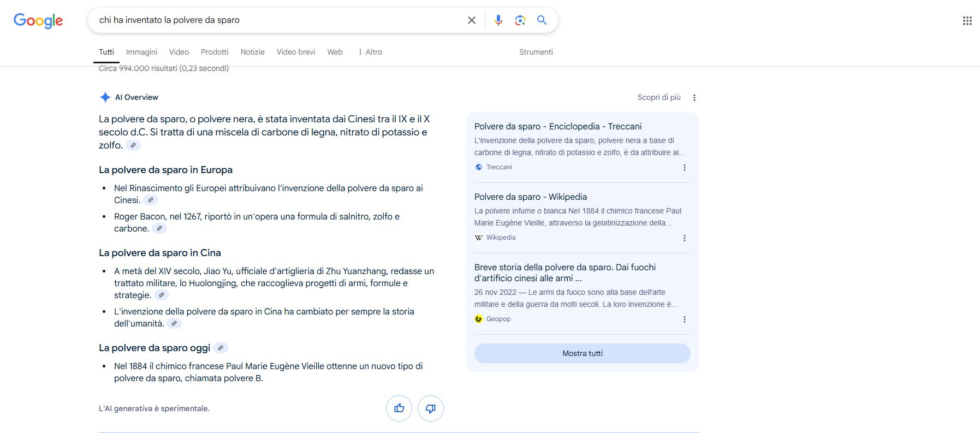980x433 pixels.
Task: Open AI Overview three-dot options menu
Action: point(694,98)
